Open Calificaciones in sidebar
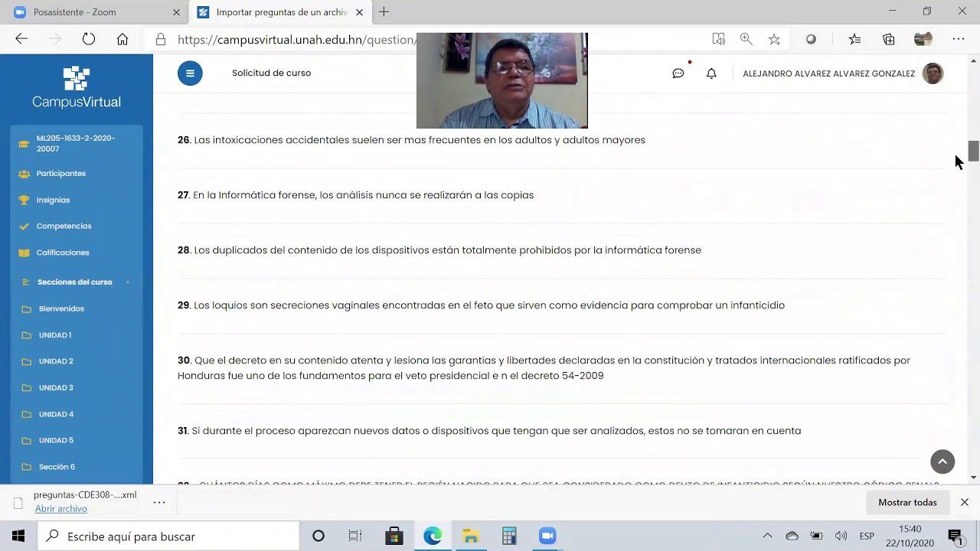Viewport: 980px width, 551px height. click(63, 253)
